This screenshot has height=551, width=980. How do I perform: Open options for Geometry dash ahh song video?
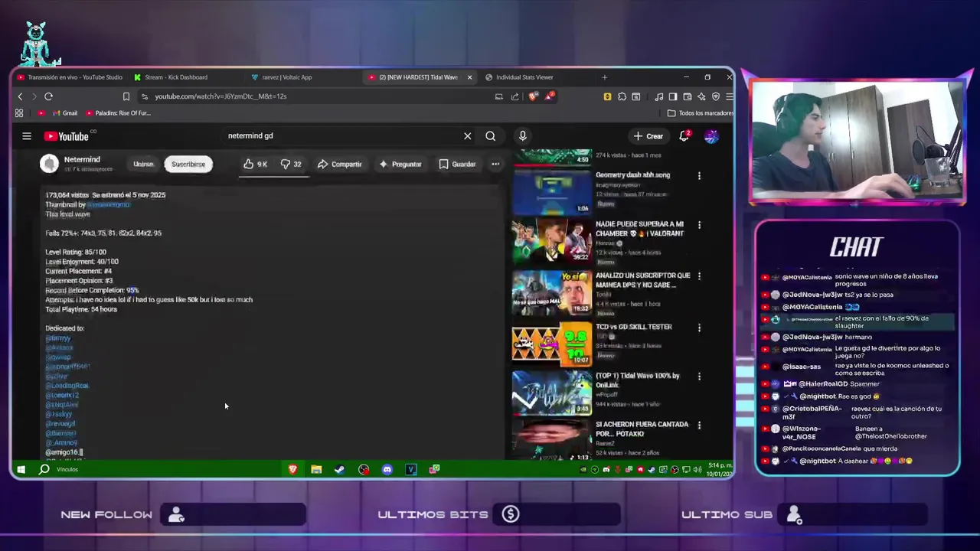tap(699, 176)
